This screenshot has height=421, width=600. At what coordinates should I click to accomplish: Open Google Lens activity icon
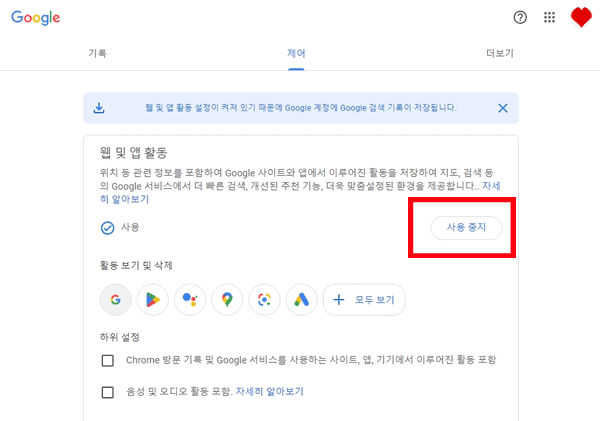264,300
